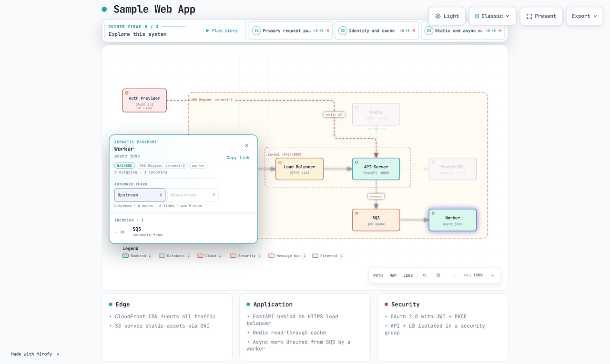Image resolution: width=610 pixels, height=364 pixels.
Task: Switch to LENS mode
Action: (x=408, y=275)
